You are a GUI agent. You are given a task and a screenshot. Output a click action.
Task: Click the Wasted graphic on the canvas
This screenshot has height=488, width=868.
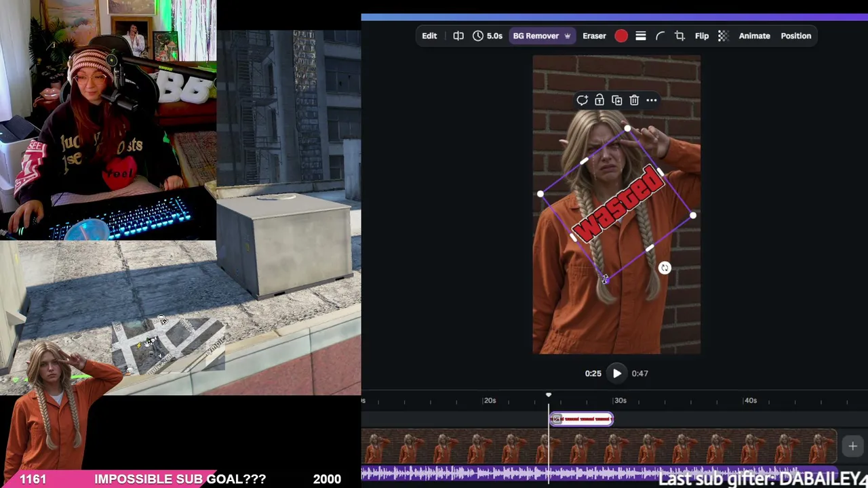616,205
